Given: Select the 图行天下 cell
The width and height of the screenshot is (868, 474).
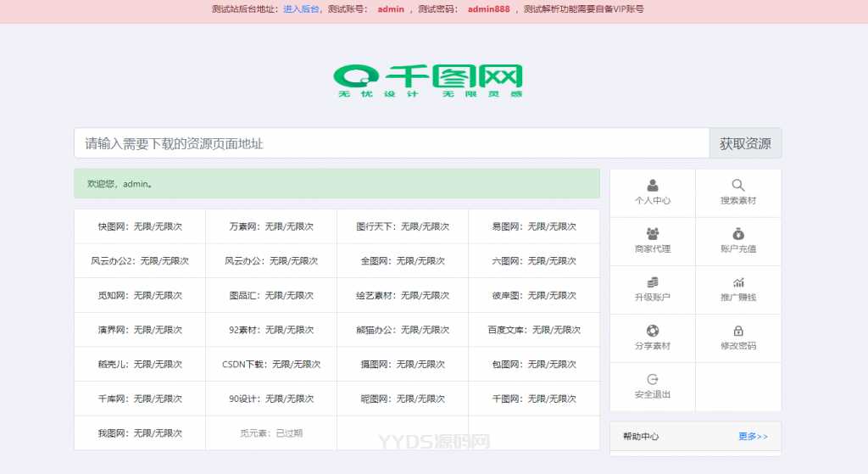Looking at the screenshot, I should click(403, 226).
